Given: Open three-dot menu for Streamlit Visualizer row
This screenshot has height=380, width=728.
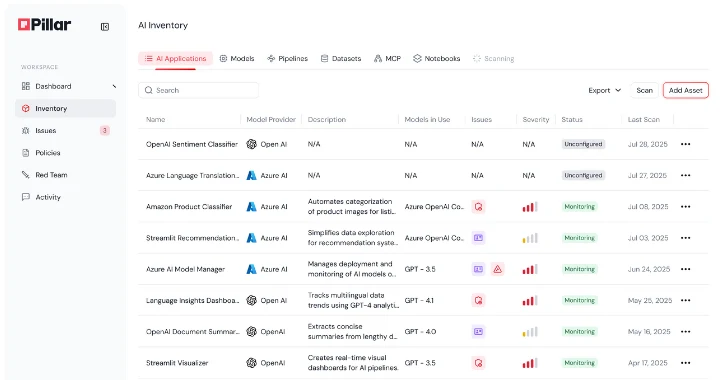Looking at the screenshot, I should click(x=685, y=363).
